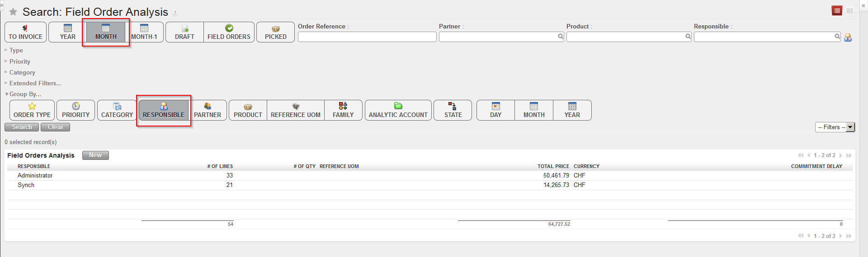
Task: Go to first page in top pager
Action: pyautogui.click(x=801, y=155)
